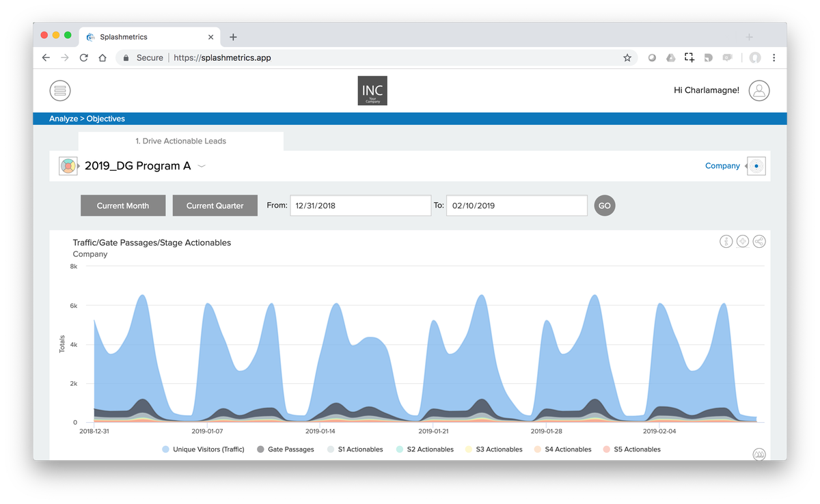
Task: Click chart title Traffic/Gate Passages/Stage Actionables
Action: pos(152,242)
